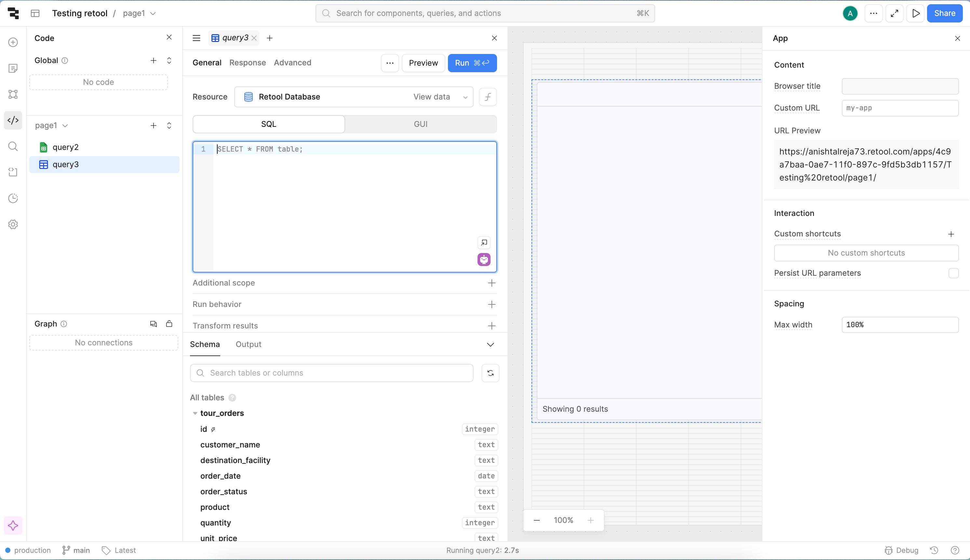This screenshot has height=560, width=970.
Task: Select the Code icon in left sidebar
Action: [13, 120]
